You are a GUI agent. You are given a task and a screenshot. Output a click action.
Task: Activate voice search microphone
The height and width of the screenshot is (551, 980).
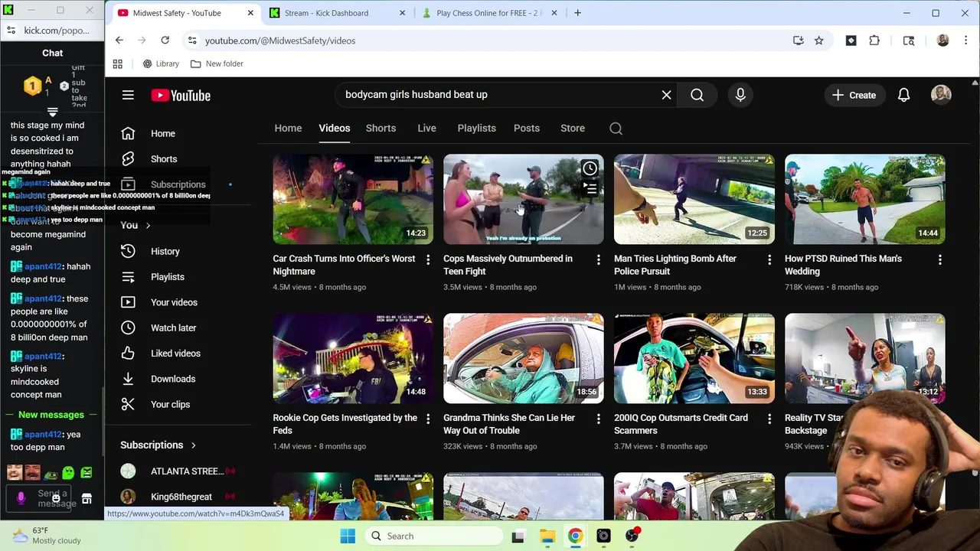740,95
